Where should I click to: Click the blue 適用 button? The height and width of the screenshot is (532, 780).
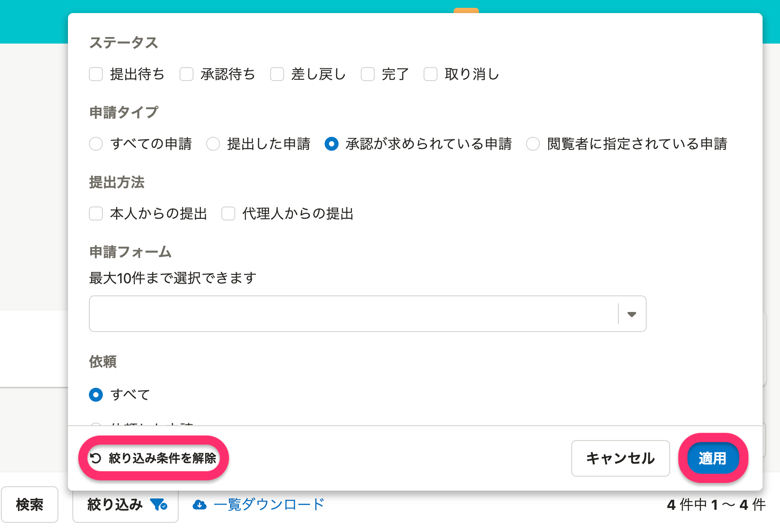click(713, 458)
